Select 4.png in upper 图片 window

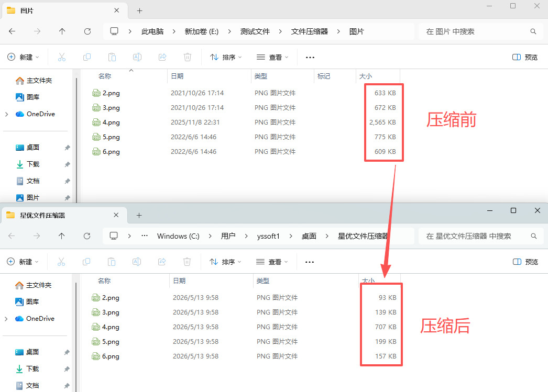coord(111,122)
